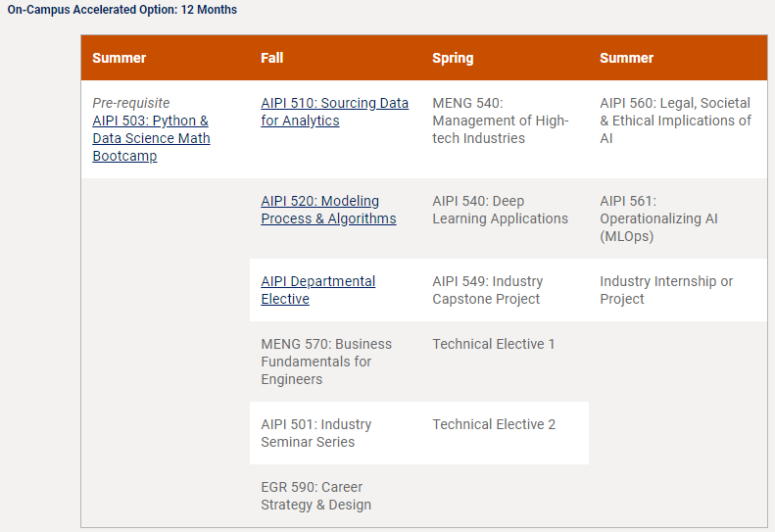Select the Fall column header
Viewport: 775px width, 532px height.
pos(271,58)
